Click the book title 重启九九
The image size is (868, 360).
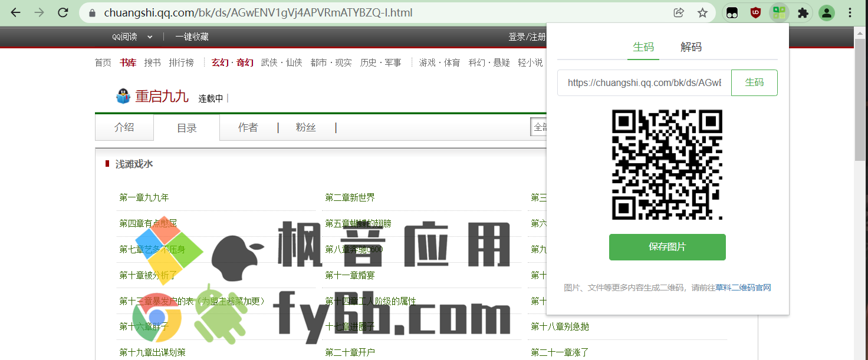click(x=162, y=97)
